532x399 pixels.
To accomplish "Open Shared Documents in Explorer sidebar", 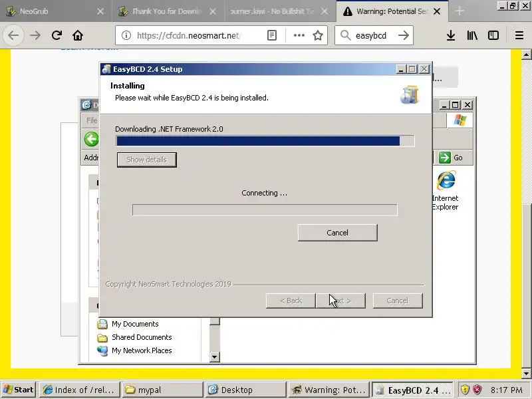I will pos(134,337).
